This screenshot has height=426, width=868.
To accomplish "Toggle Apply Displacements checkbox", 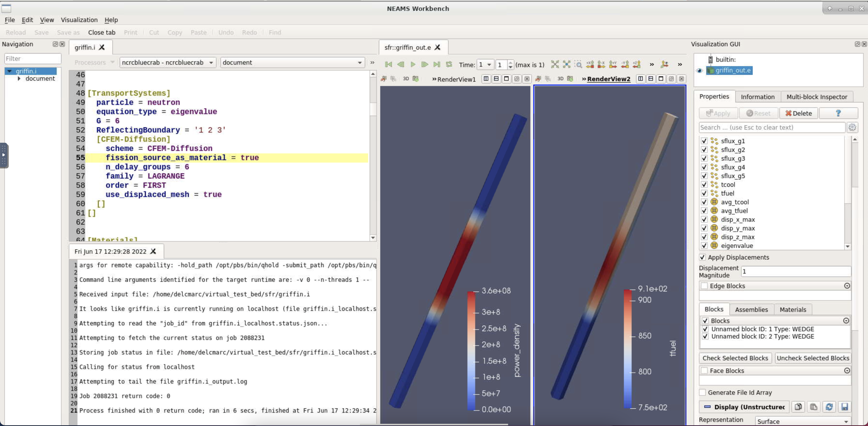I will [702, 258].
